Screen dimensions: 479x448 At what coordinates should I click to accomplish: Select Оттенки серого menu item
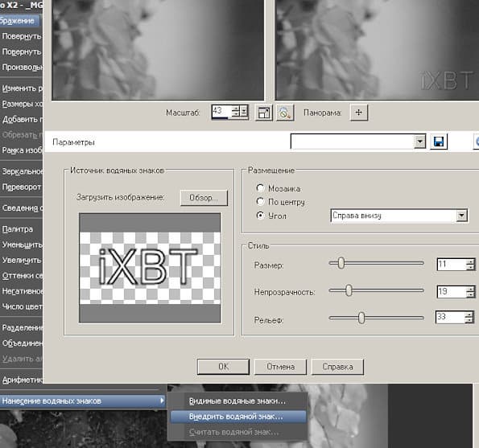click(22, 276)
